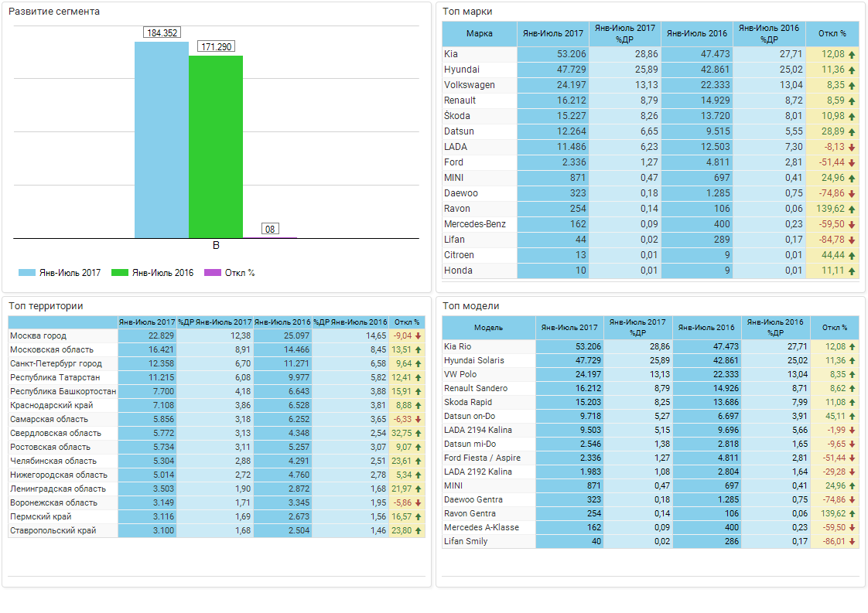Select the Краснодарский край cell

pyautogui.click(x=63, y=406)
